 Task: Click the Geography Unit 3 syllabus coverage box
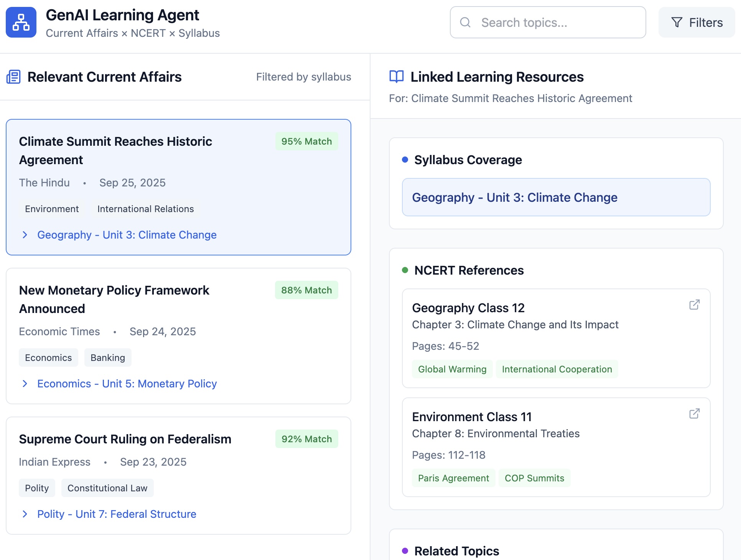(556, 197)
